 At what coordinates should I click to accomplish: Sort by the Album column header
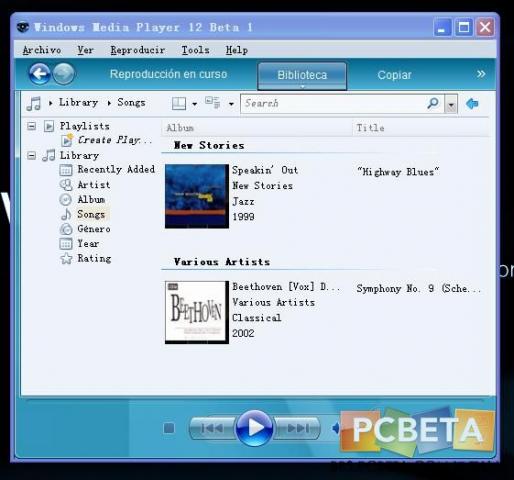click(x=257, y=128)
